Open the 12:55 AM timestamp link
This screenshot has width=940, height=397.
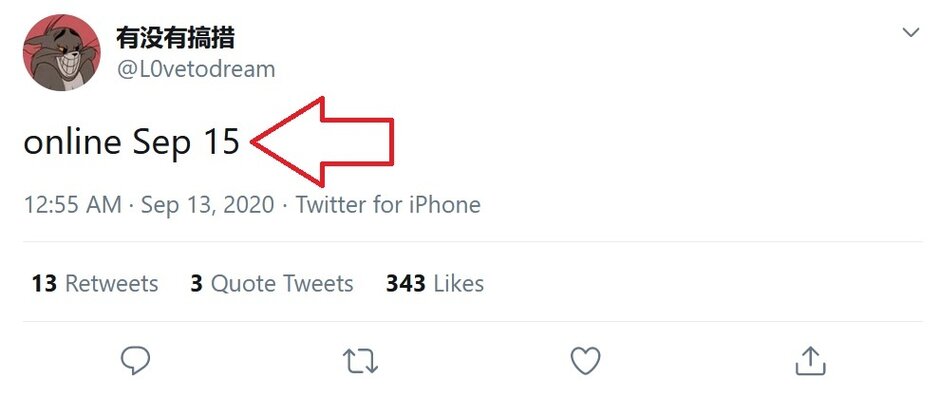pyautogui.click(x=73, y=205)
